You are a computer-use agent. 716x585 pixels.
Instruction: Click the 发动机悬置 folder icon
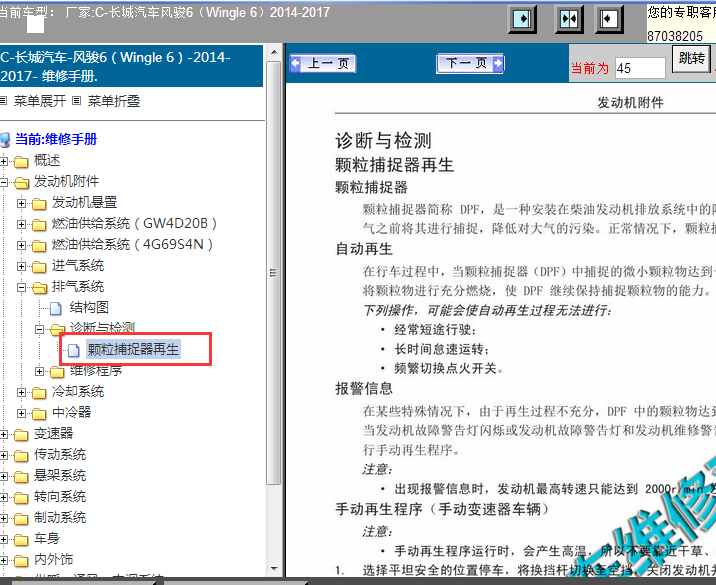click(x=39, y=204)
